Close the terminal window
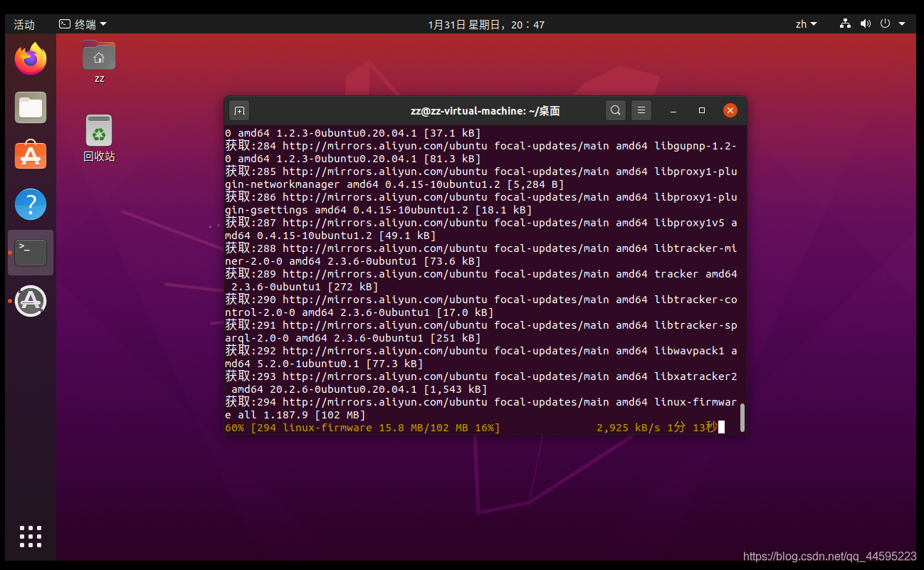The height and width of the screenshot is (570, 924). coord(730,110)
